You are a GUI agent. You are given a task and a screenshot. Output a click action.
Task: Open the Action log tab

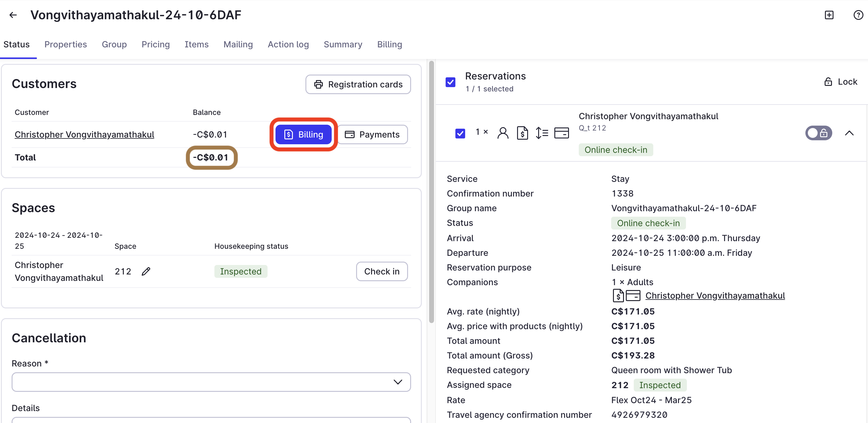[x=288, y=45]
